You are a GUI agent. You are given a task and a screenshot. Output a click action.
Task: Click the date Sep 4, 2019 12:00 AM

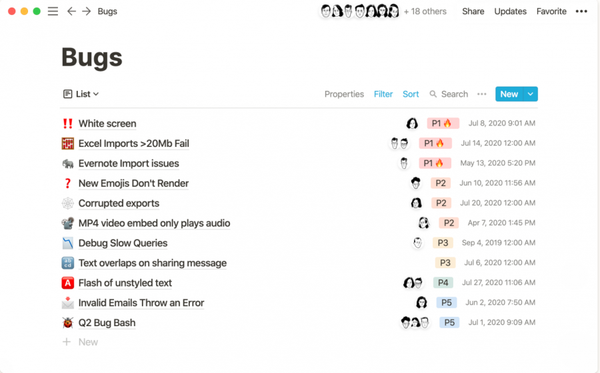[x=498, y=243]
